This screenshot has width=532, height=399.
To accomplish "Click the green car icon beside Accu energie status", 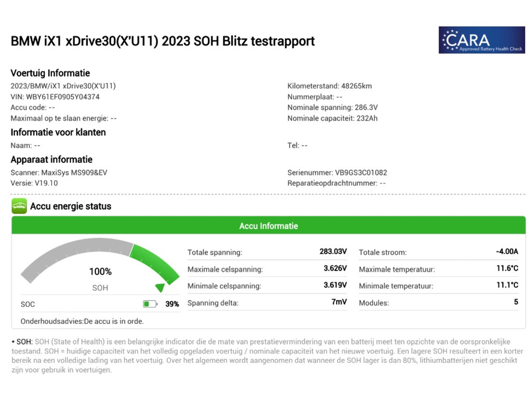I will [x=19, y=206].
